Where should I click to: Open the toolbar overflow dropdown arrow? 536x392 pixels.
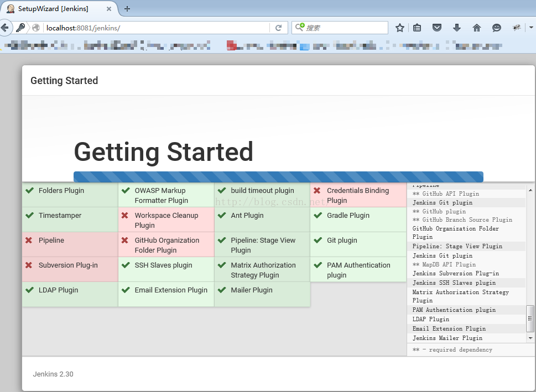[531, 28]
